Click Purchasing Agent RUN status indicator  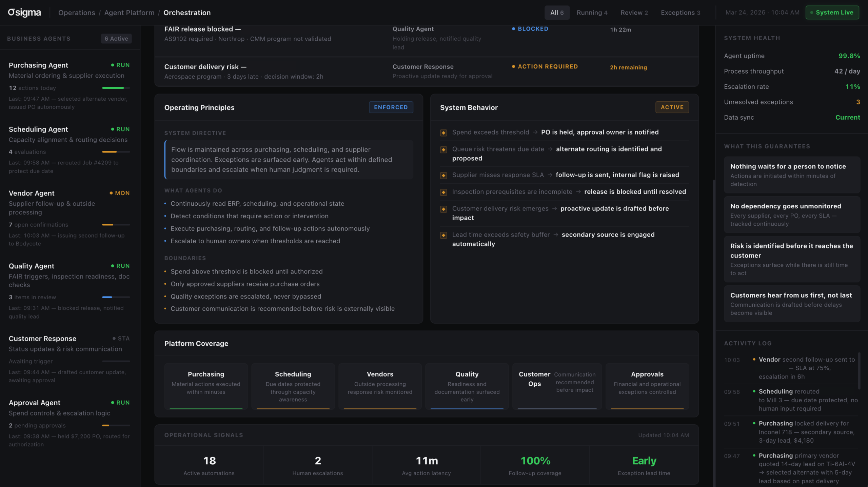tap(120, 65)
